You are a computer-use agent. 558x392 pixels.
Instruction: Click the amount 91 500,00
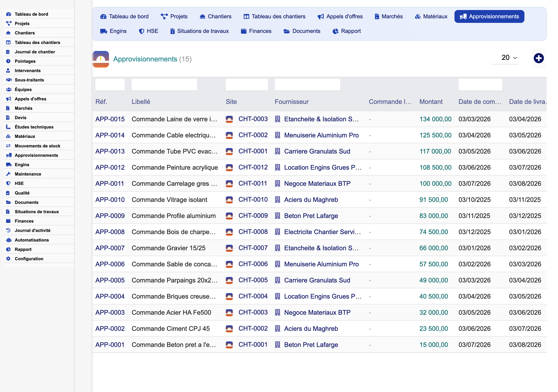434,200
